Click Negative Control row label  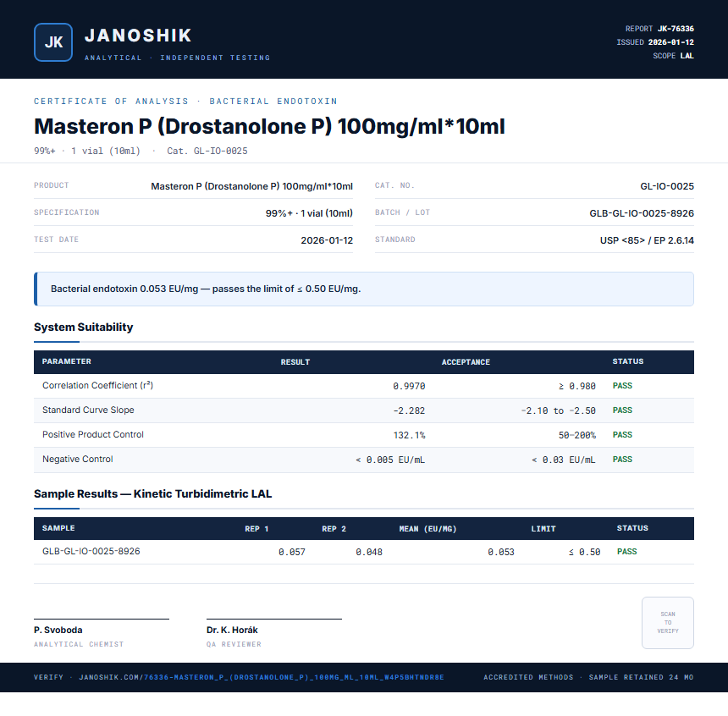pyautogui.click(x=78, y=460)
